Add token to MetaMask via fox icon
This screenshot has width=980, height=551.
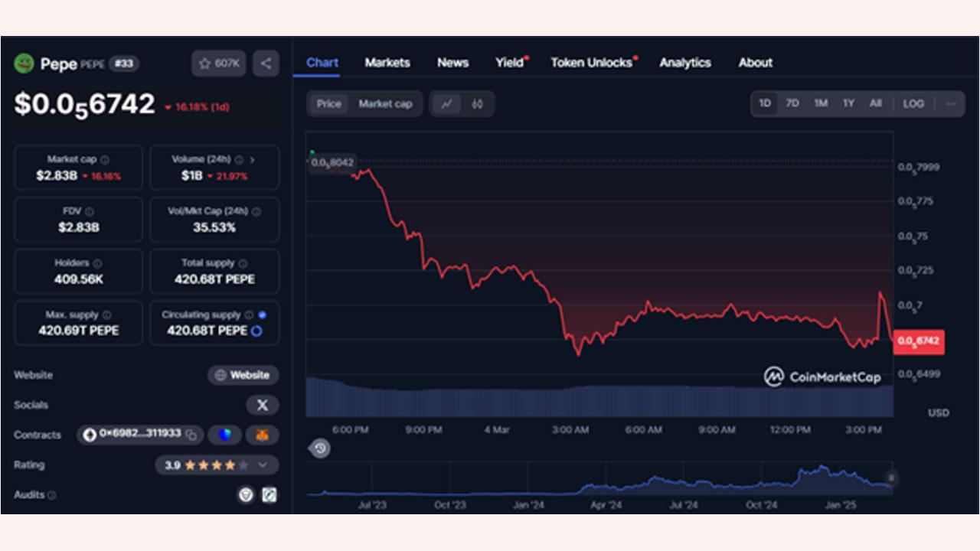tap(263, 435)
